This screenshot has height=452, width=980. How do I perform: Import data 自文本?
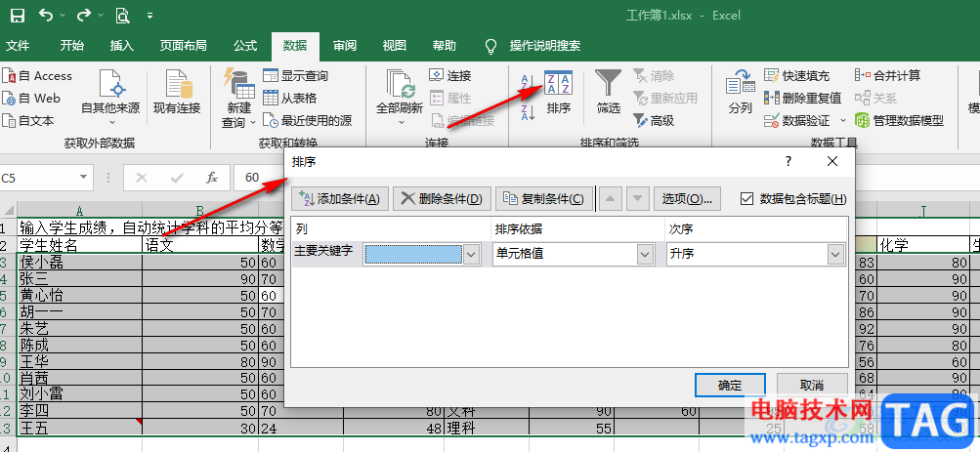[28, 120]
